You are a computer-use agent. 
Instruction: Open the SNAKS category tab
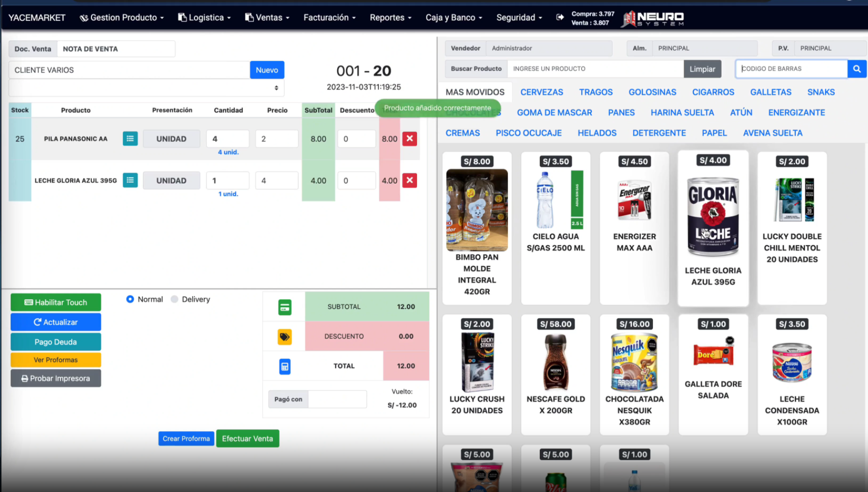point(821,92)
